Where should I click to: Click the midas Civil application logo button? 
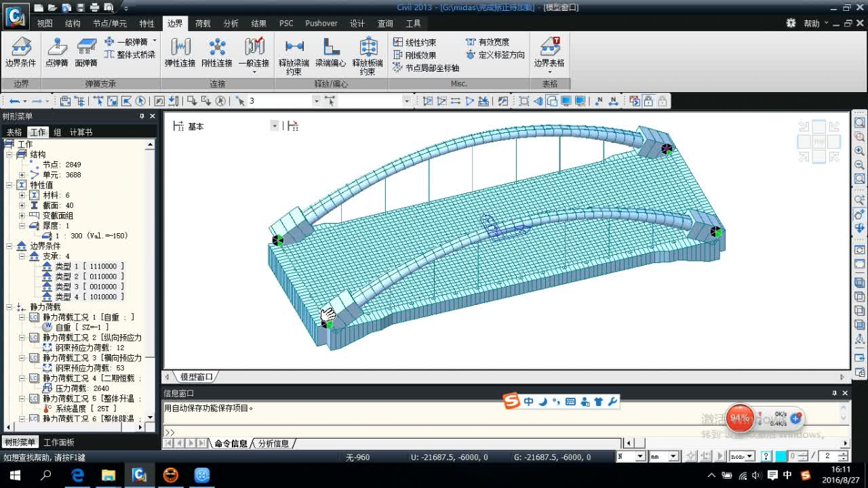(16, 16)
